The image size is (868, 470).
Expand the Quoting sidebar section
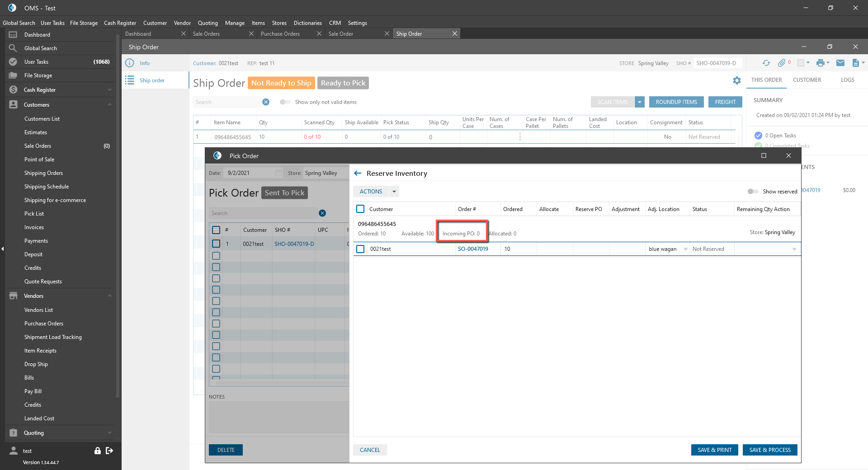click(x=110, y=433)
